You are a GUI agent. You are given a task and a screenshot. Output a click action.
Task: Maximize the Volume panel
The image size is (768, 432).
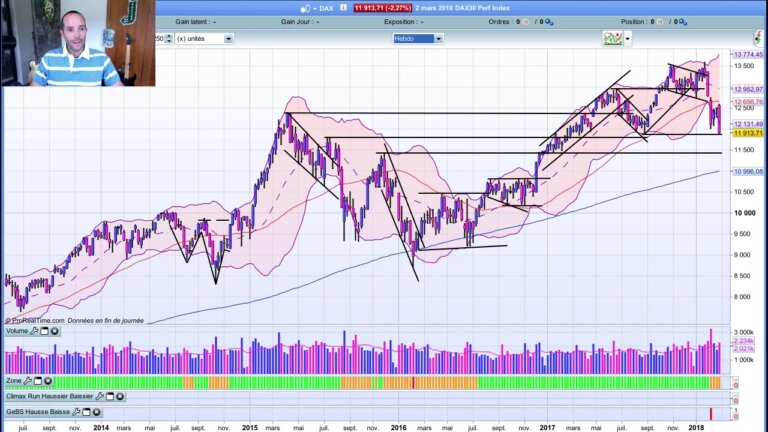[44, 331]
